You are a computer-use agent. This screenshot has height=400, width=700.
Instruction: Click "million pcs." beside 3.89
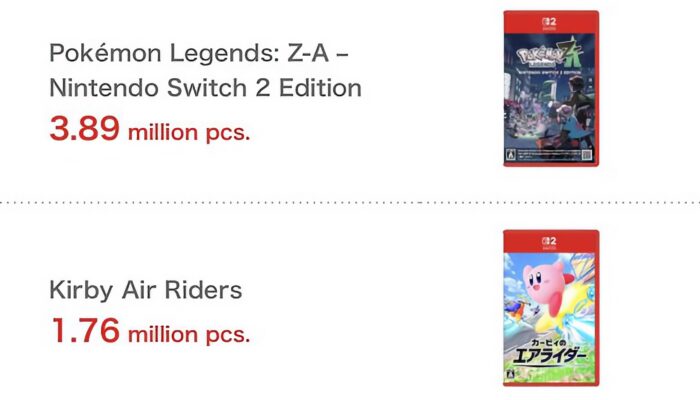click(188, 131)
